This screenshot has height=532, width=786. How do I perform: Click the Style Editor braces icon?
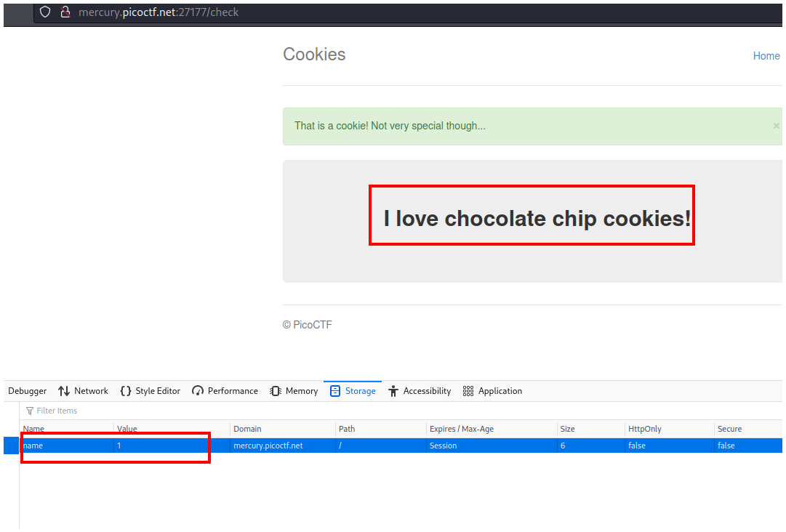(x=126, y=391)
